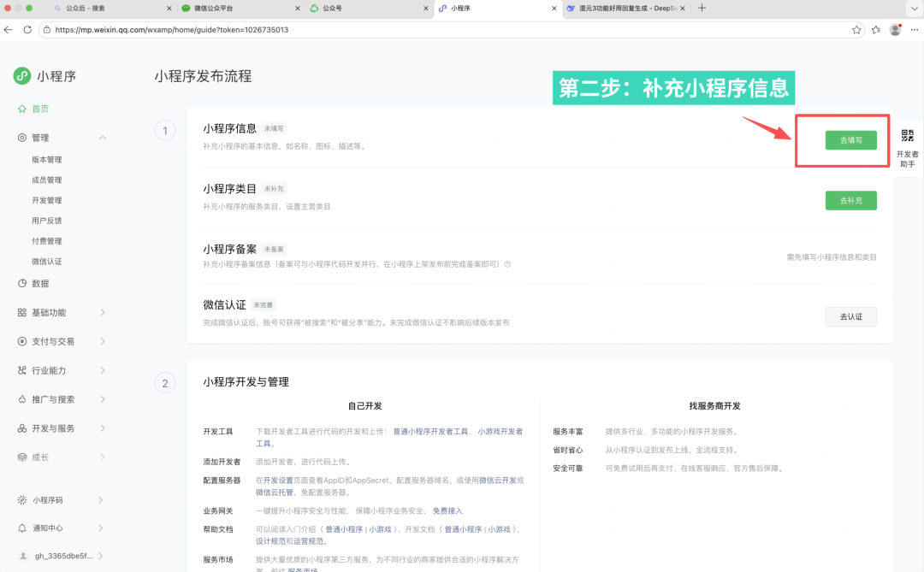Click the help icon beside 小程序备案 description
The width and height of the screenshot is (924, 572).
coord(507,264)
